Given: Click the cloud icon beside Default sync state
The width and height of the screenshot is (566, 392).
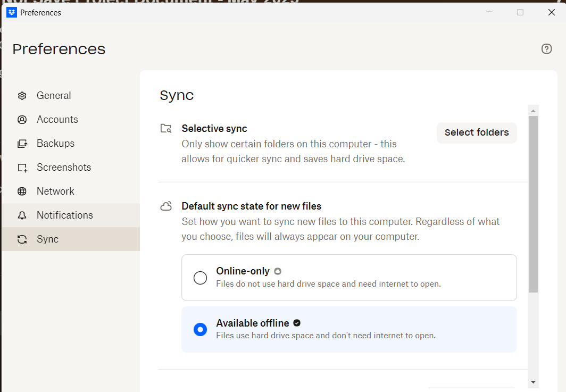Looking at the screenshot, I should tap(166, 206).
